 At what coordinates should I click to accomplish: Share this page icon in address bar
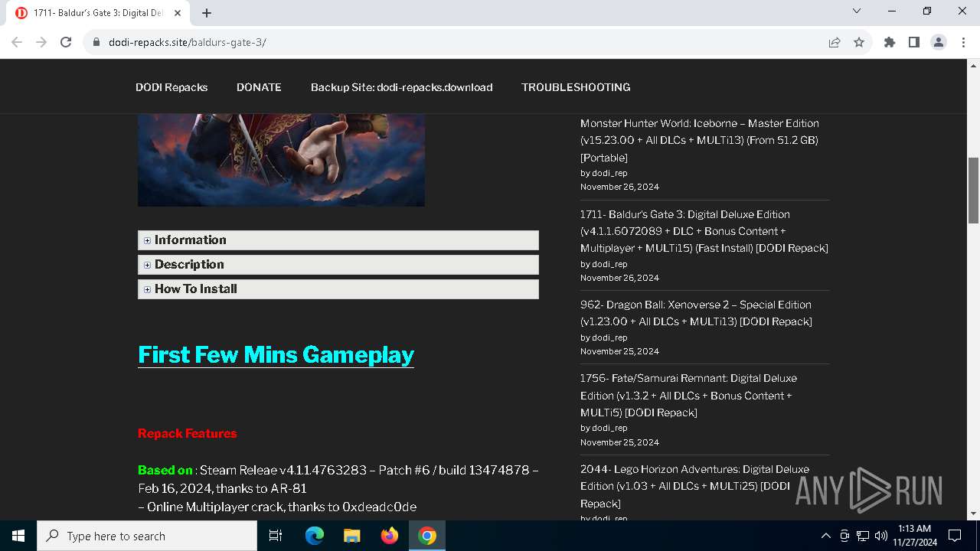click(835, 42)
